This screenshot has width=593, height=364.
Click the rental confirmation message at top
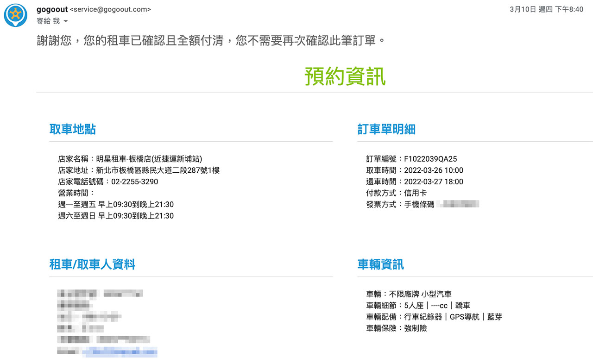211,40
